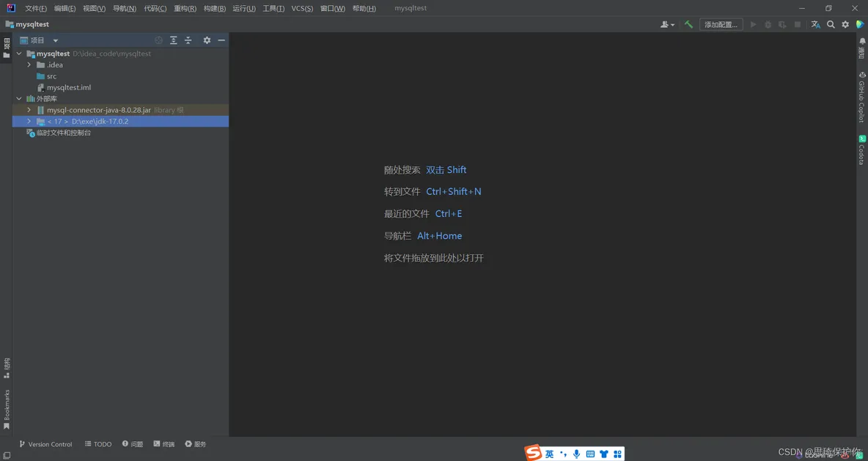Expand the < 17 > JDK node

[29, 121]
